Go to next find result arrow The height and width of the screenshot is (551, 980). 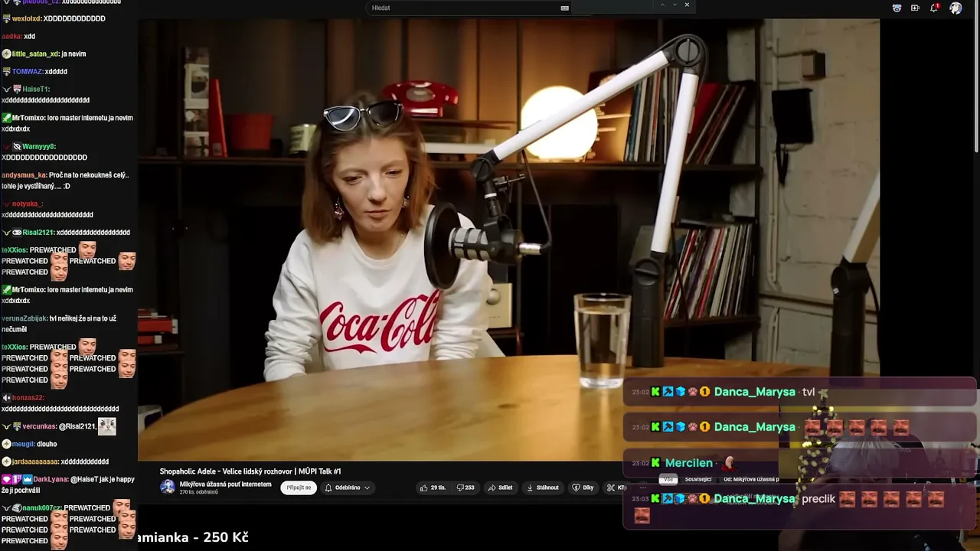click(675, 5)
